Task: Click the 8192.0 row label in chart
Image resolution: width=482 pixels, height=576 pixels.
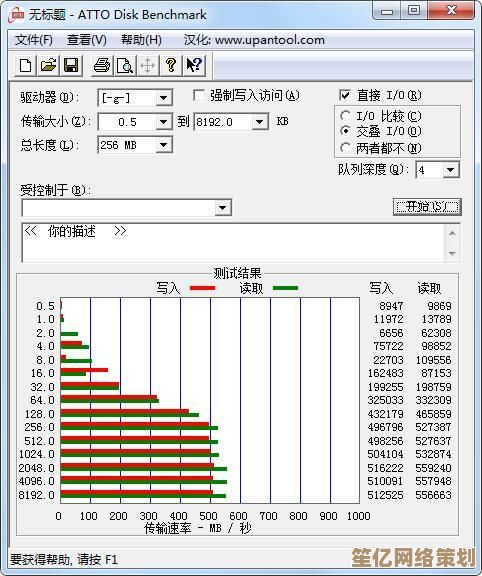Action: pos(36,495)
